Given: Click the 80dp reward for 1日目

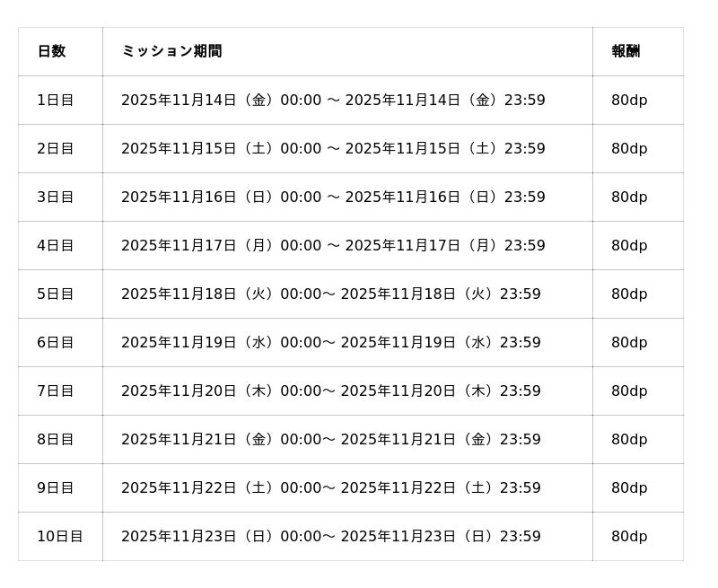Looking at the screenshot, I should click(629, 100).
